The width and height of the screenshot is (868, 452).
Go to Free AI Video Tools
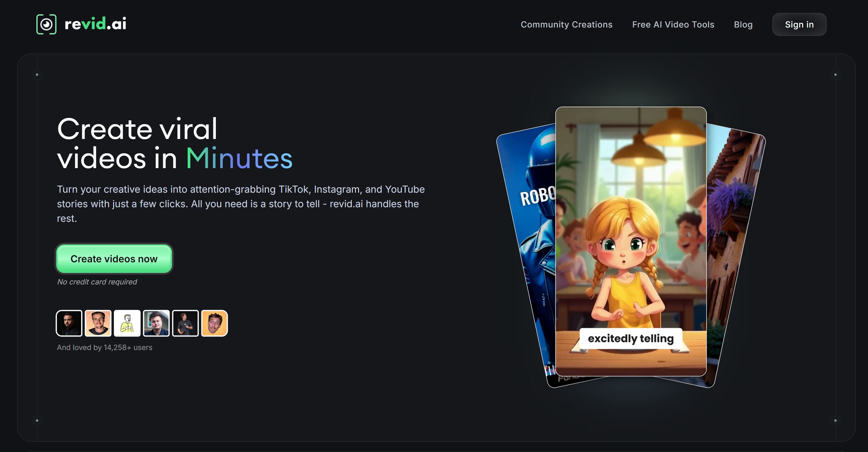coord(673,25)
